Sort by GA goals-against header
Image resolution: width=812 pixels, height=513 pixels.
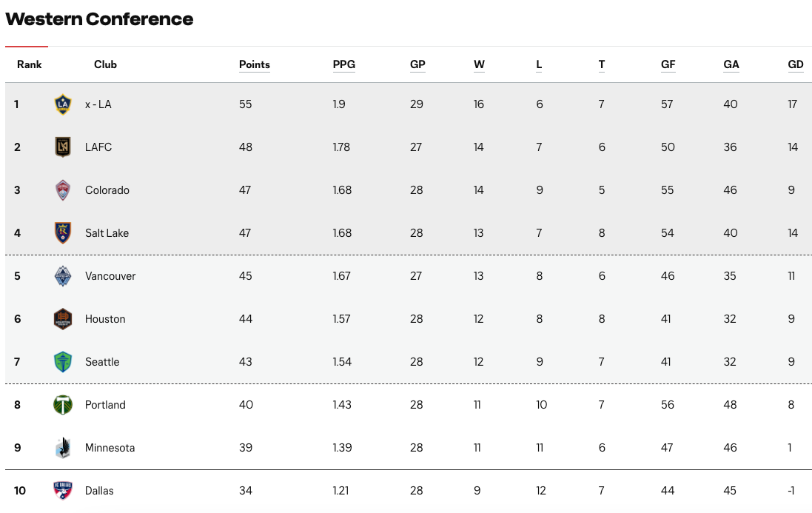coord(731,64)
